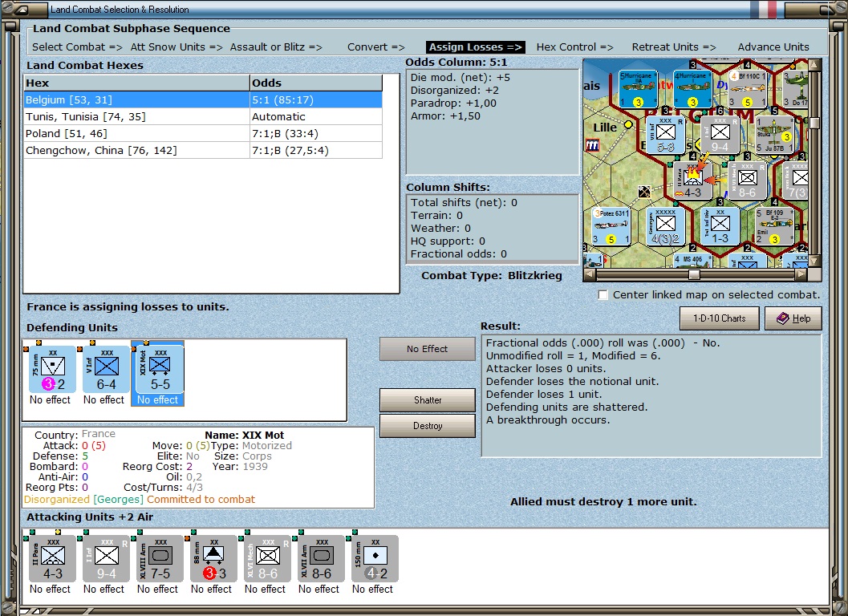Click minimap scroll up arrow

point(814,65)
